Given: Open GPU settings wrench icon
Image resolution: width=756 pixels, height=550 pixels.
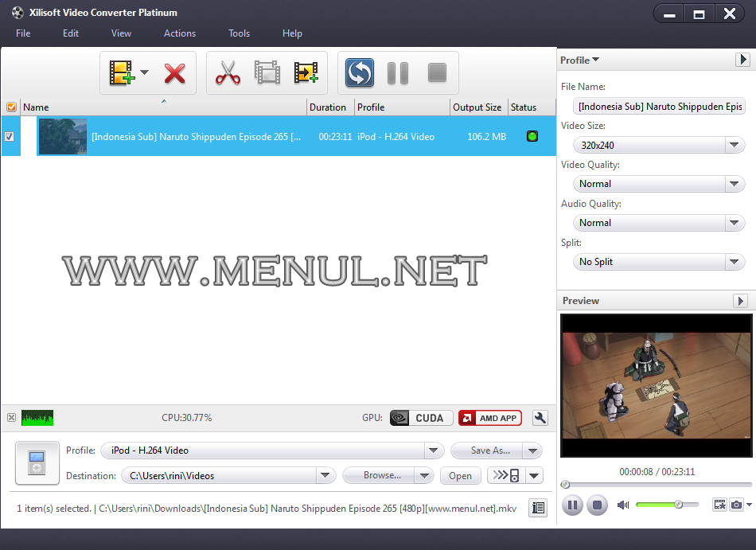Looking at the screenshot, I should (x=540, y=418).
